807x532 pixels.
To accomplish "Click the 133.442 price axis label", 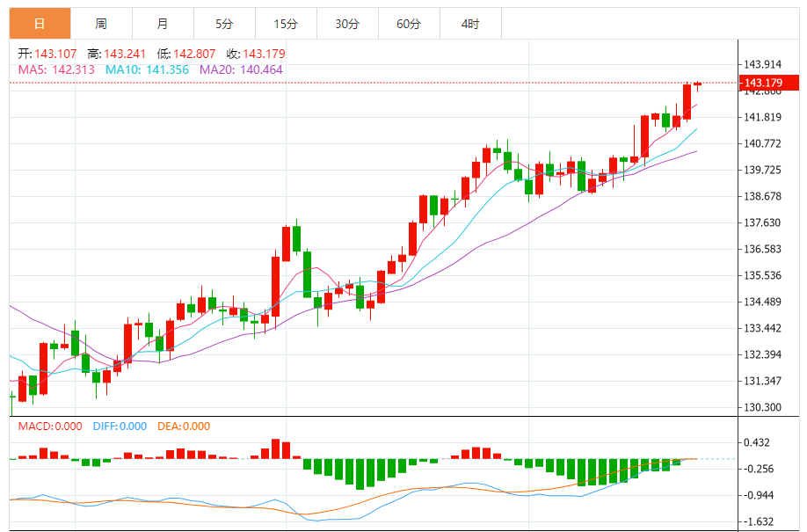I will pos(762,329).
